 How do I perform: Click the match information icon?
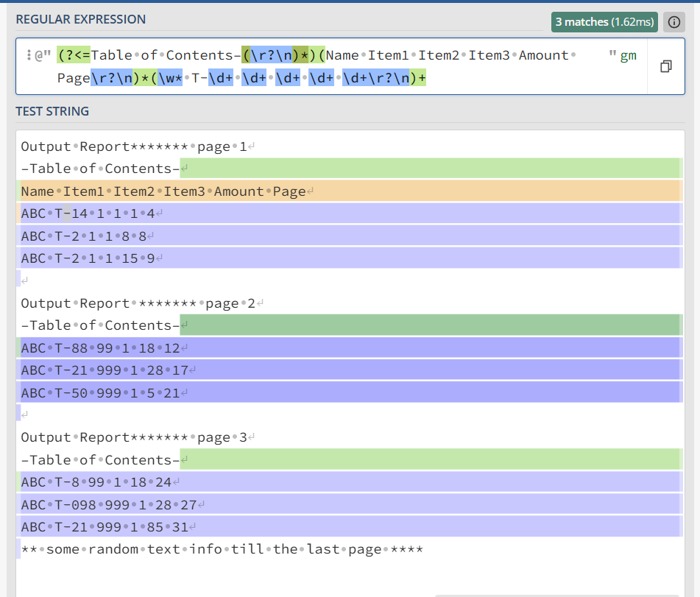(674, 22)
